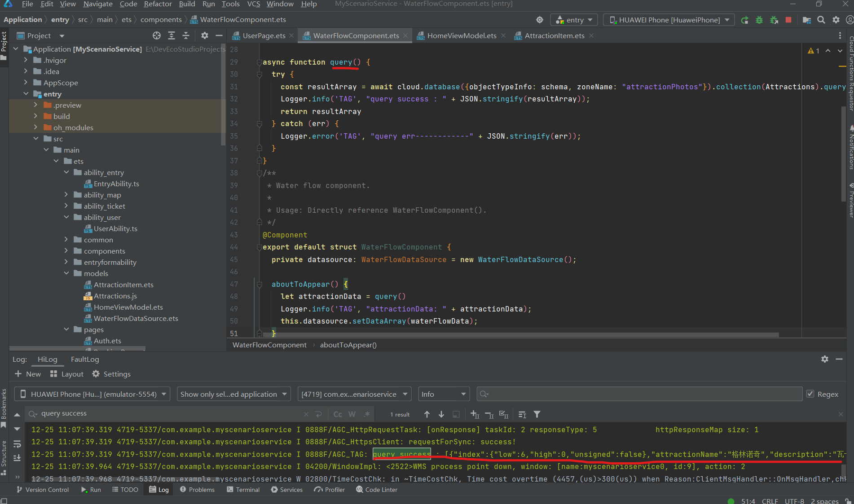The height and width of the screenshot is (504, 854).
Task: Select opened file in Project tree
Action: [156, 35]
